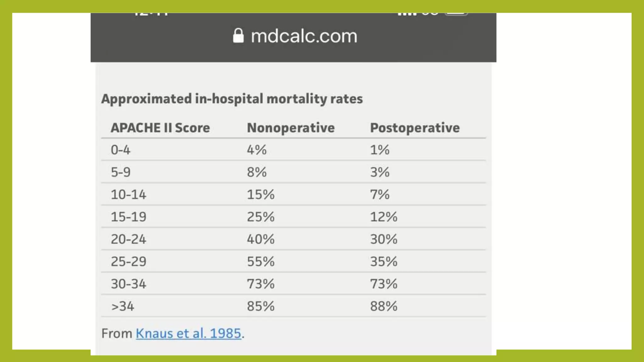
Task: Select the 15-19 score row label
Action: pos(128,217)
